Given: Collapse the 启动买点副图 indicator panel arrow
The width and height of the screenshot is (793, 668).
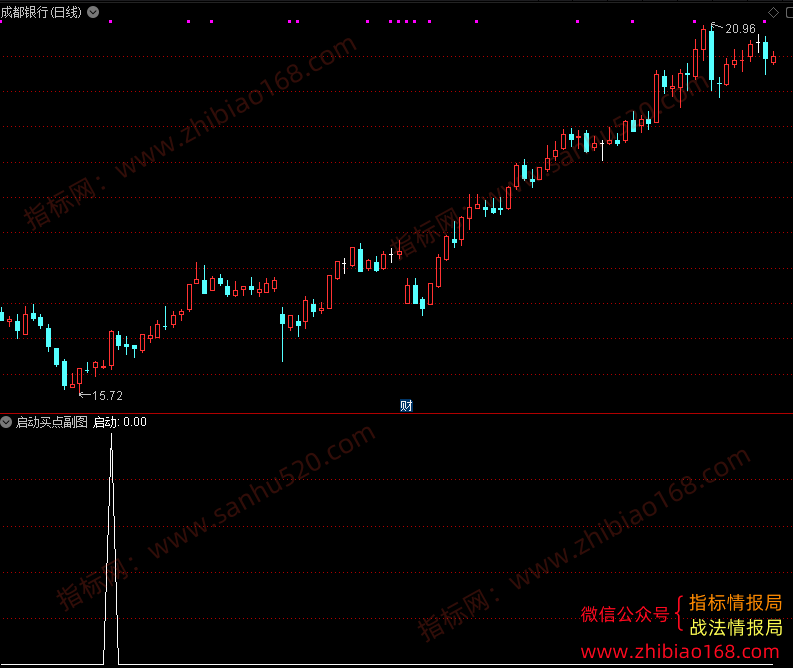Looking at the screenshot, I should (6, 422).
